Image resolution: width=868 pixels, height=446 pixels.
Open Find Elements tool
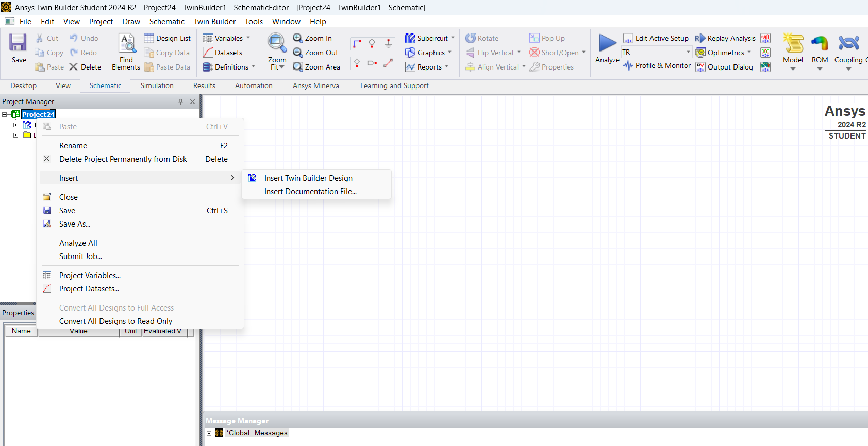click(x=126, y=52)
